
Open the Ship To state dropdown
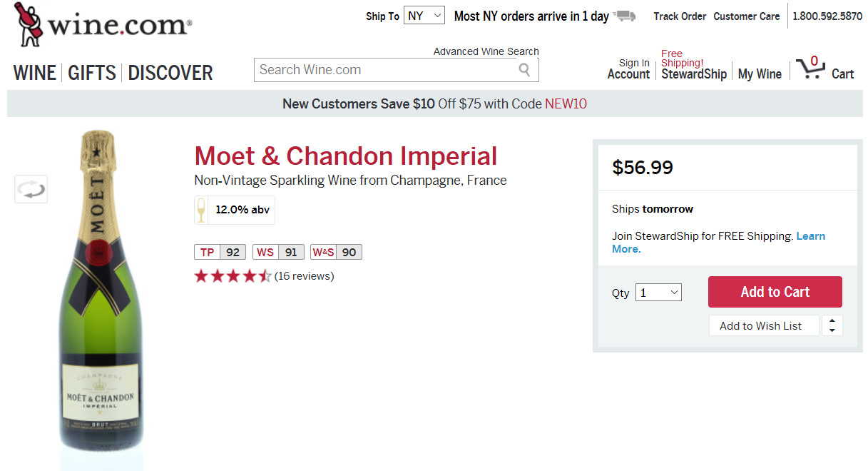[424, 16]
